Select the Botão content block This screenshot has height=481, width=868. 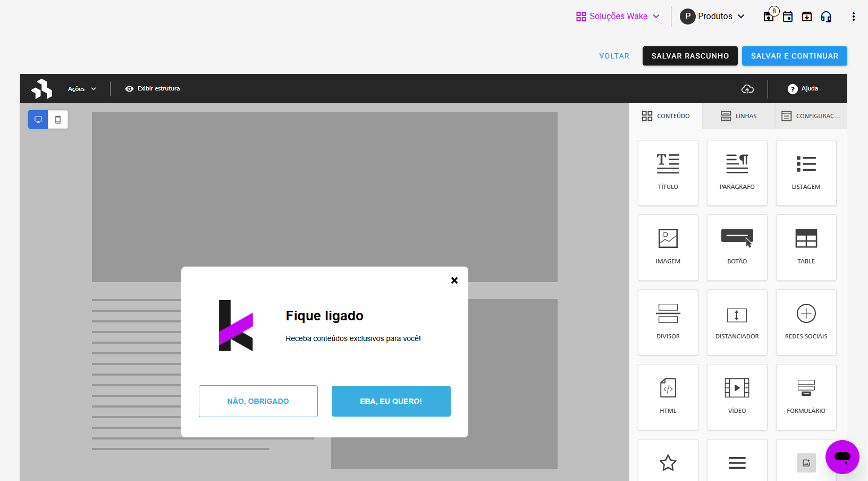click(737, 247)
